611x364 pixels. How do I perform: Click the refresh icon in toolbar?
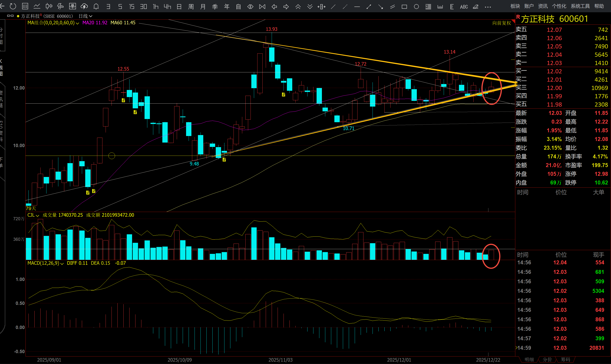click(13, 6)
